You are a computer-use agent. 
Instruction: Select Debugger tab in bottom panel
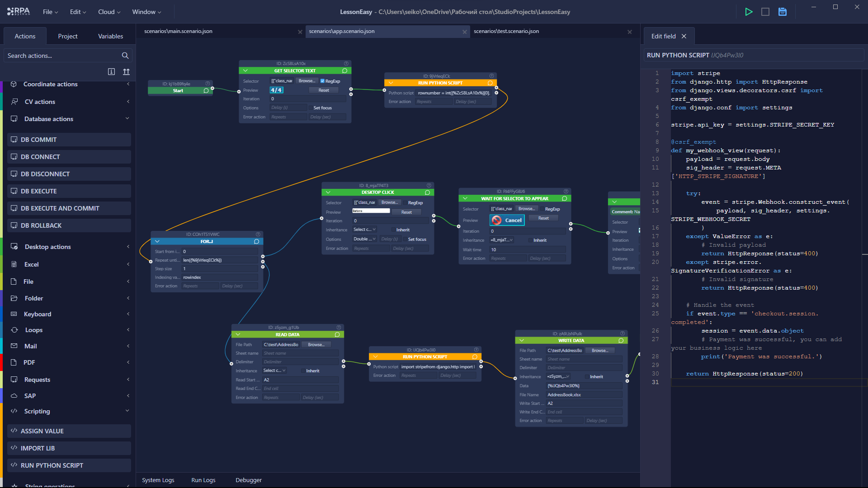[x=248, y=480]
